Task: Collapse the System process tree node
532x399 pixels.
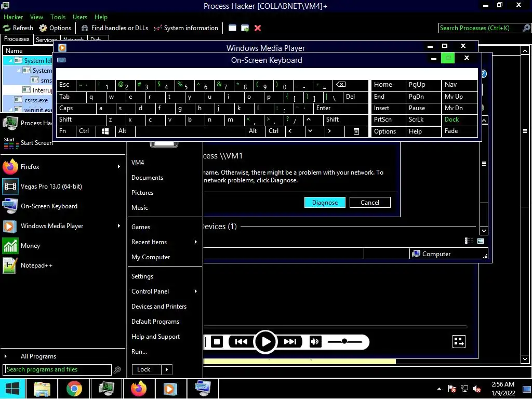Action: 19,71
